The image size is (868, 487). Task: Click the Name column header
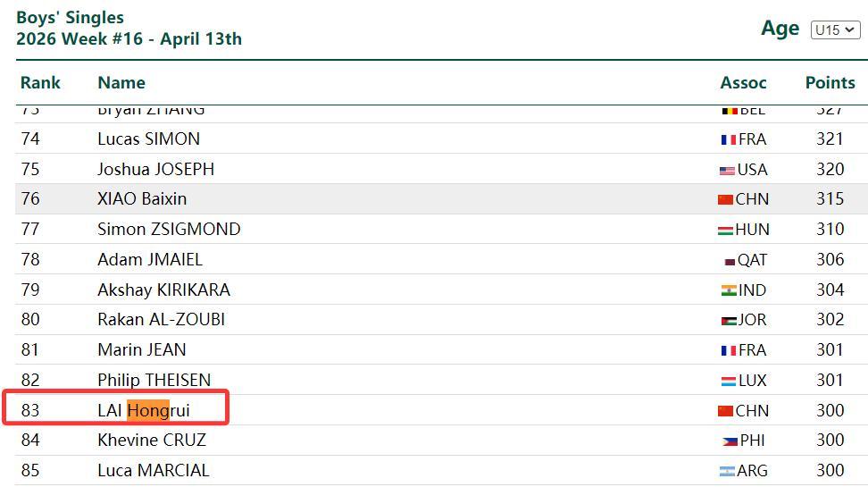pyautogui.click(x=121, y=83)
